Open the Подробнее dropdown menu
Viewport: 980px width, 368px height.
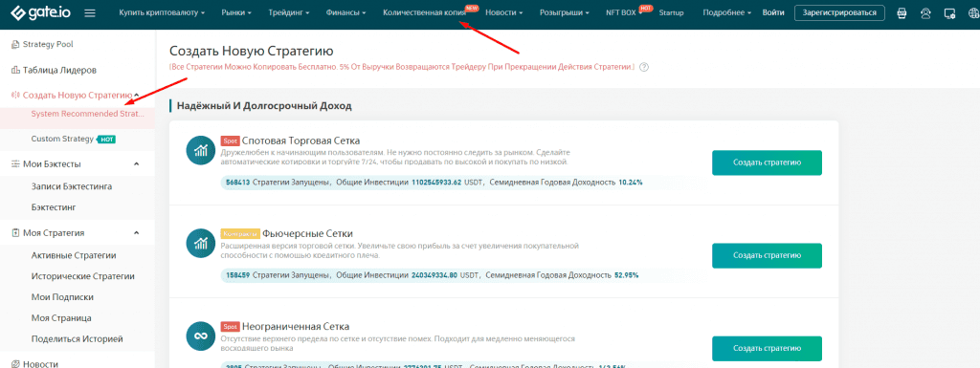point(727,12)
